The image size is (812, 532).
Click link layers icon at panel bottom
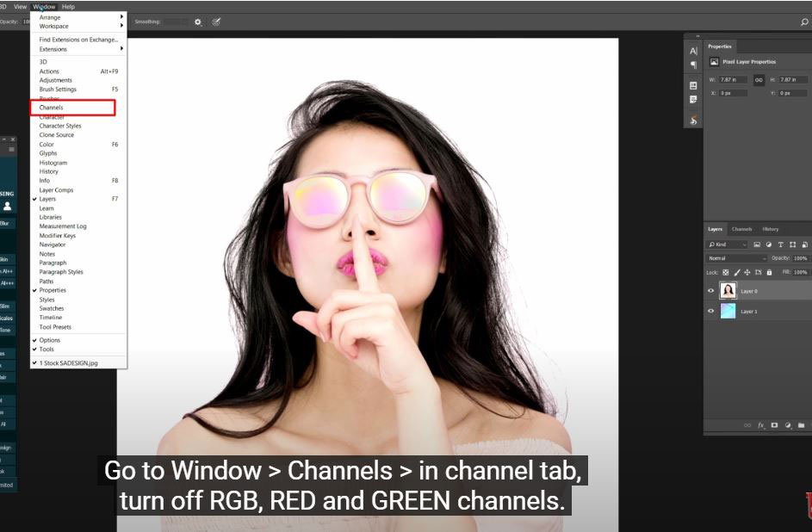coord(747,425)
